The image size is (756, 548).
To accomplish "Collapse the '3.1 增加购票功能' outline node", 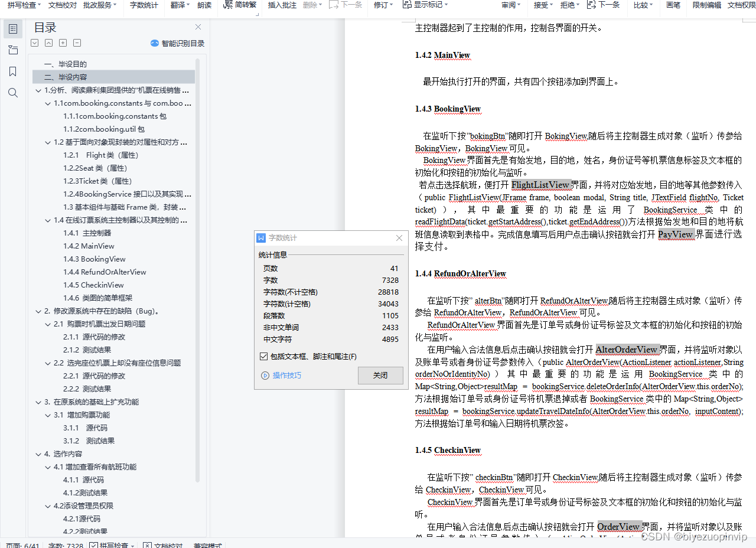I will pos(48,415).
